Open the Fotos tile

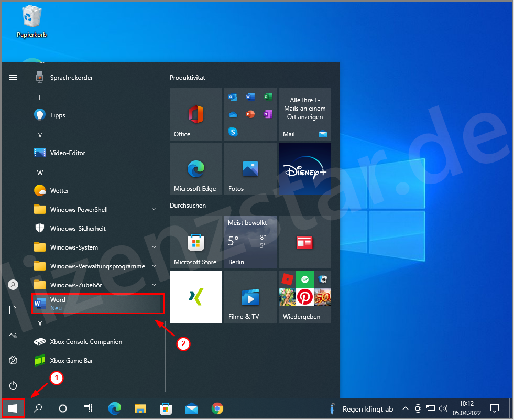coord(250,169)
